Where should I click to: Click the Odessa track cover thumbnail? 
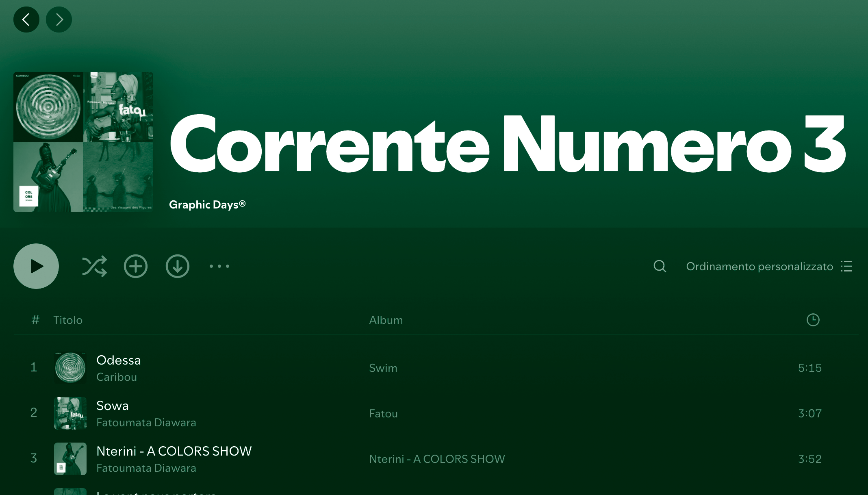[x=70, y=368]
